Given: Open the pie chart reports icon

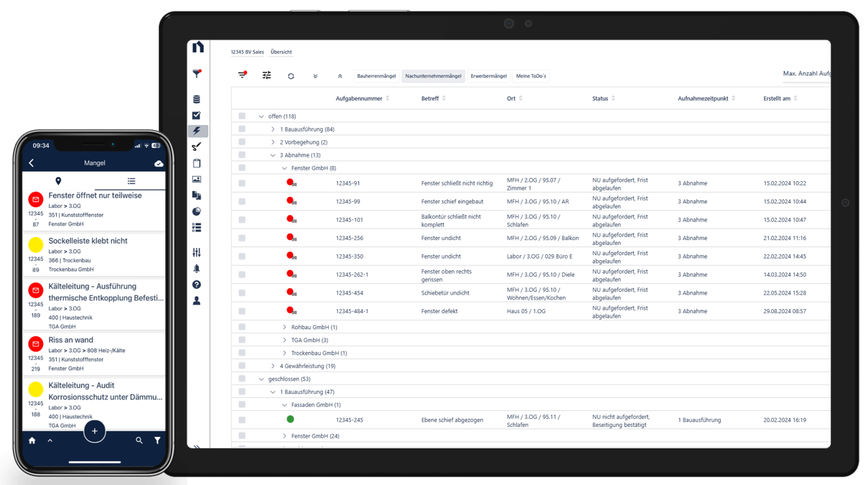Looking at the screenshot, I should [197, 211].
